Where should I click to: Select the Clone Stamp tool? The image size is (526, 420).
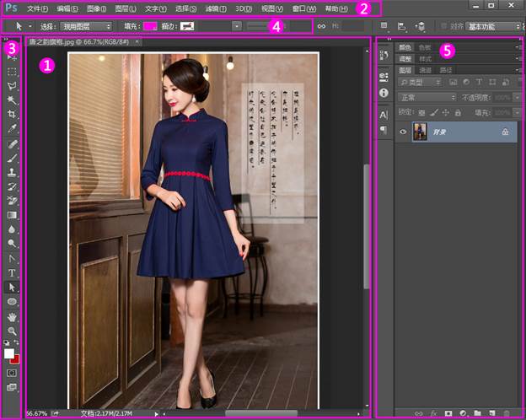pos(12,172)
